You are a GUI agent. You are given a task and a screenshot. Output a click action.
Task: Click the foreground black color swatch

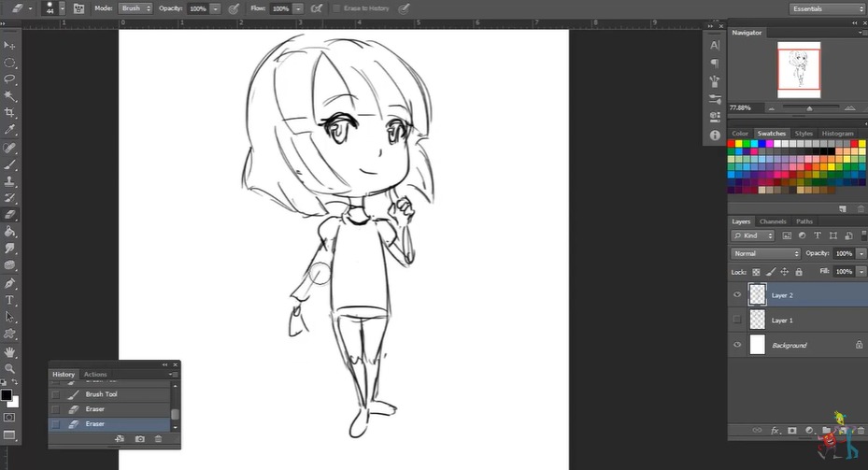(7, 395)
